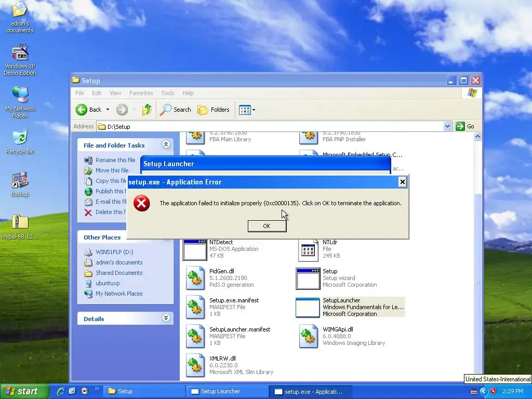Click the vertical scrollbar thumb in Setup window
Image resolution: width=532 pixels, height=399 pixels.
pos(477,282)
